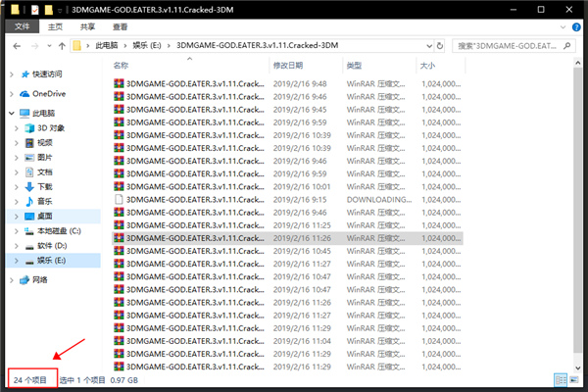Click the 选中 1 个项目 status text
This screenshot has width=588, height=392.
(82, 380)
